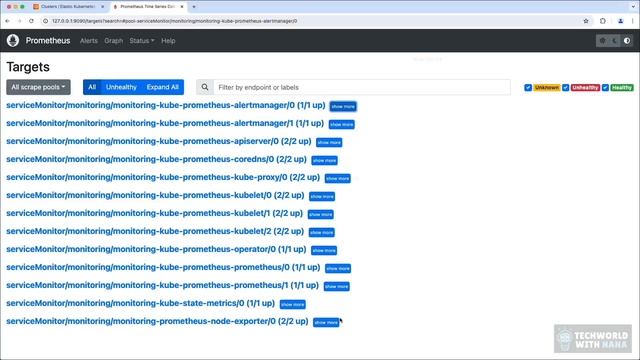Open the Help page
640x360 pixels.
pos(168,41)
